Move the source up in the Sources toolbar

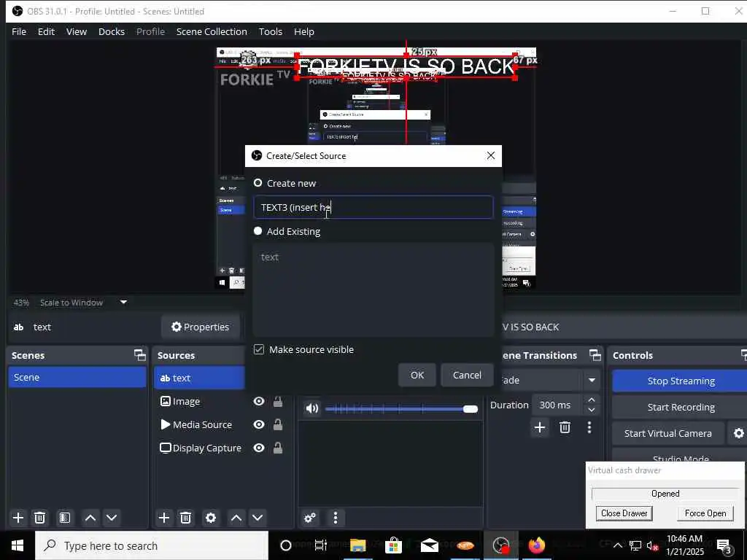point(236,518)
